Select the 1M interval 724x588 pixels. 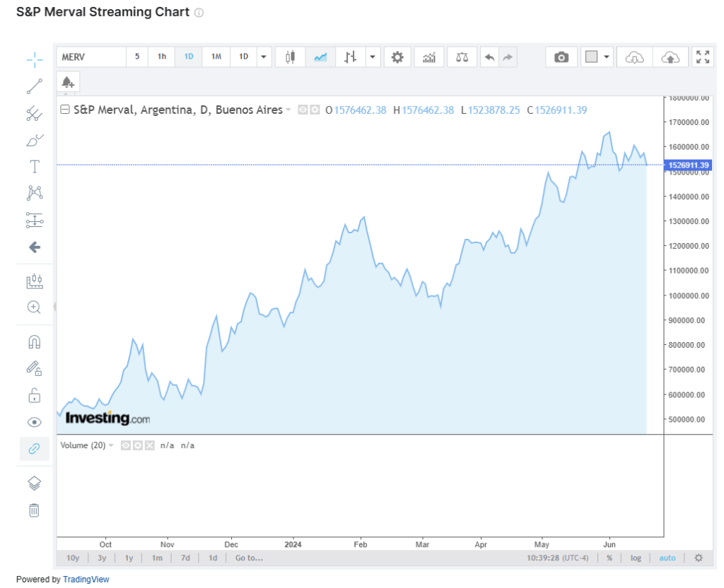pyautogui.click(x=216, y=57)
